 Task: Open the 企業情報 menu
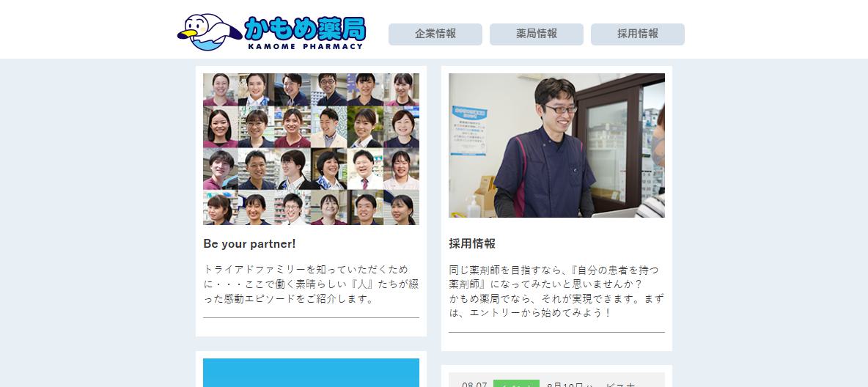(x=435, y=34)
